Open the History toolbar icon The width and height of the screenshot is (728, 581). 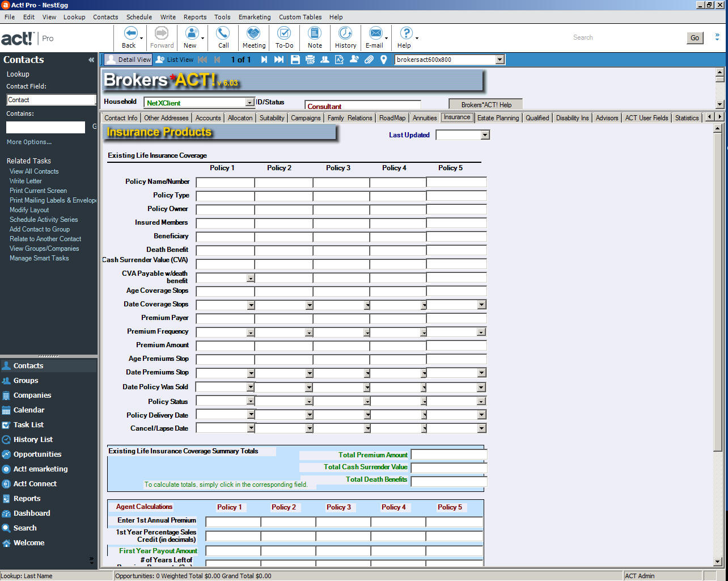click(345, 33)
